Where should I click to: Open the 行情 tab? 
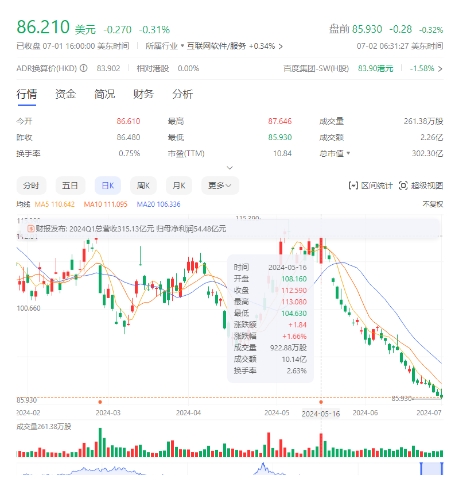pos(26,94)
